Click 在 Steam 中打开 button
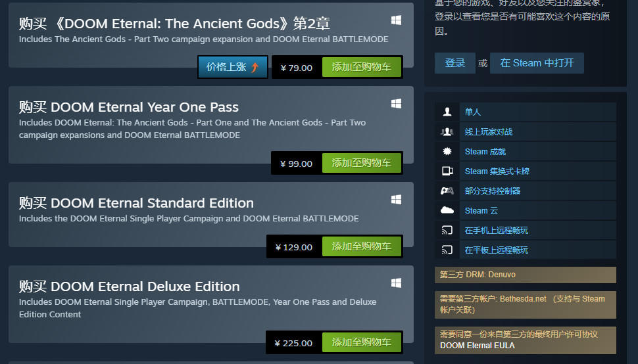 (x=537, y=63)
